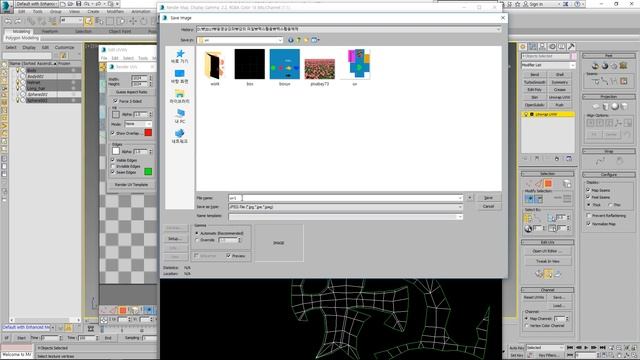
Task: Select Edge sub-object mode in Selection rollout
Action: (539, 184)
